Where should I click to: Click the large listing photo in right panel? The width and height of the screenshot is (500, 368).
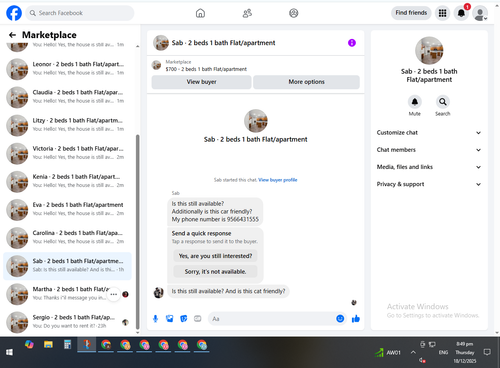tap(429, 51)
